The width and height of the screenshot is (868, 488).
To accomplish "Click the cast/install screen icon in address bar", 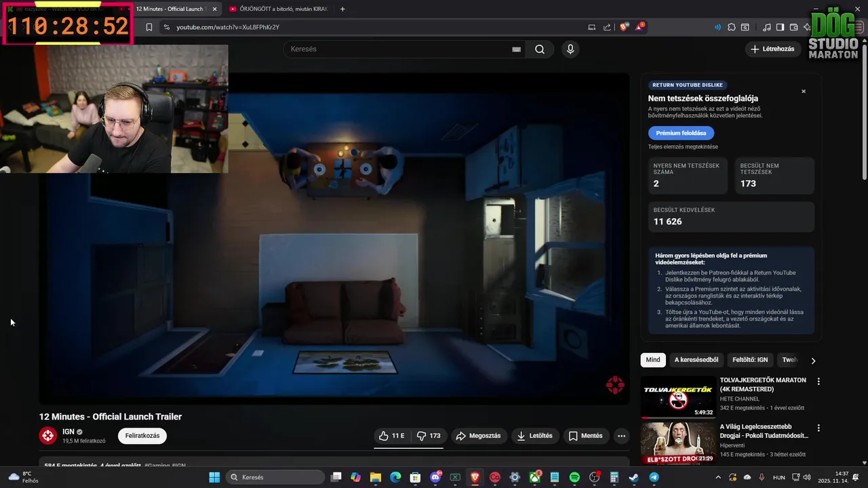I will [x=591, y=27].
